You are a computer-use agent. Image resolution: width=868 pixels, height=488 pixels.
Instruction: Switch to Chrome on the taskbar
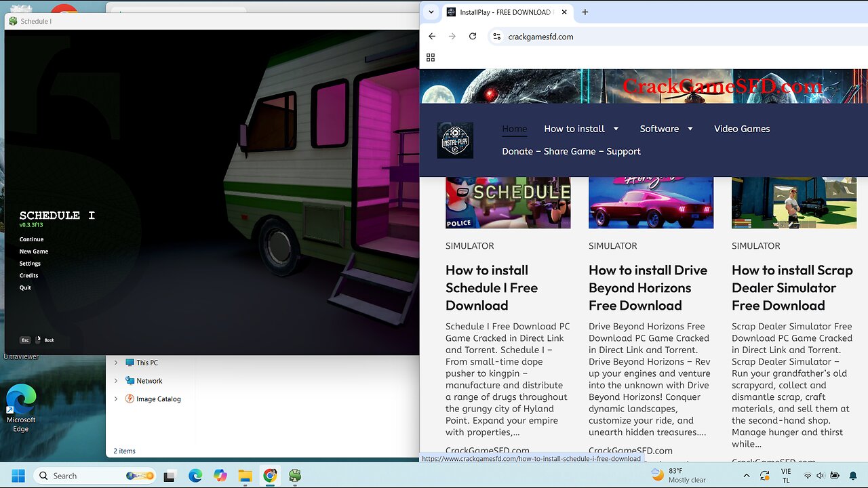point(270,476)
